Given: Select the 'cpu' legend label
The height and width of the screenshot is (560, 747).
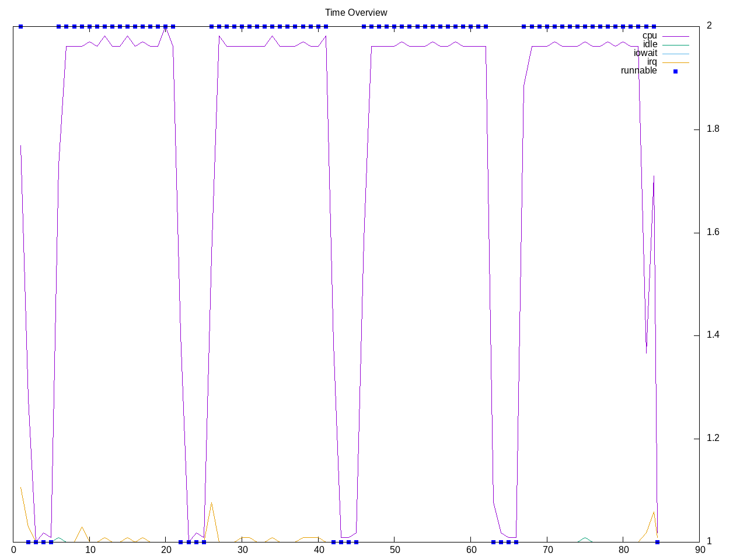Looking at the screenshot, I should click(x=649, y=36).
